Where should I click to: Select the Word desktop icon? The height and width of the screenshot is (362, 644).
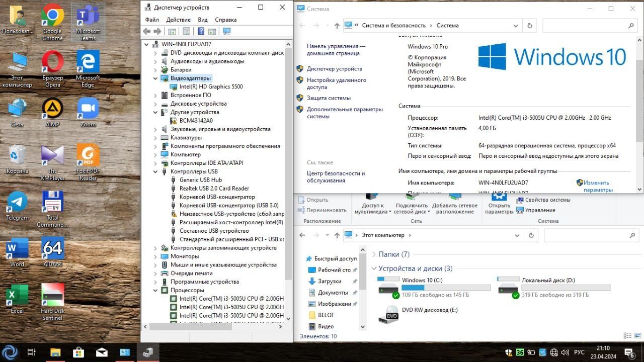[x=17, y=252]
